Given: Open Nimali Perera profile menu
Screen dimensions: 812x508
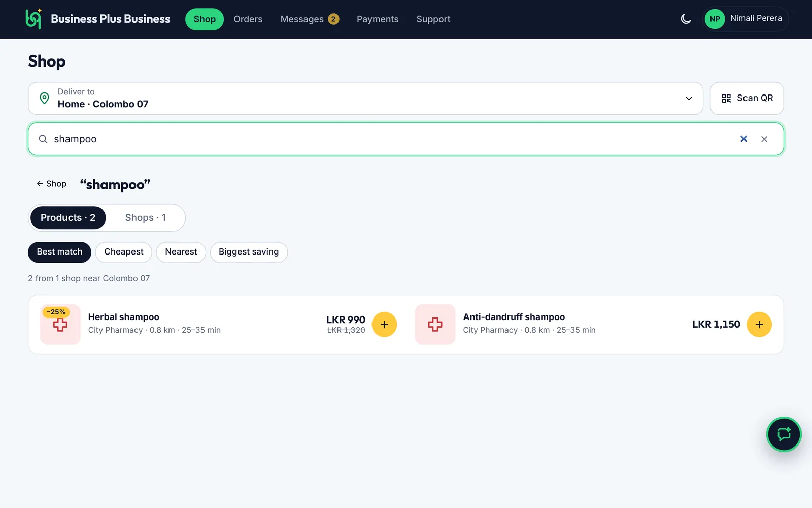Looking at the screenshot, I should pos(746,19).
